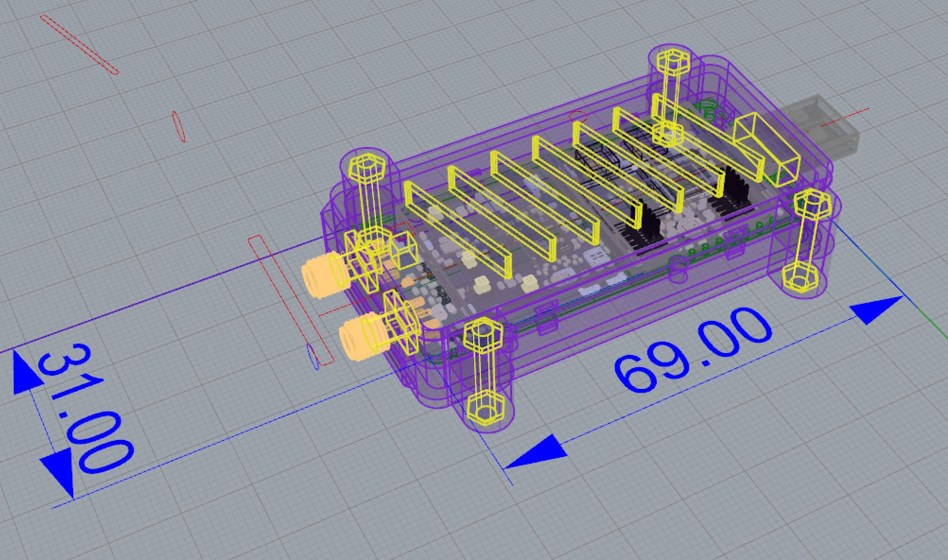Pick the yellow box near the USB end
This screenshot has width=948, height=560.
coord(766,149)
